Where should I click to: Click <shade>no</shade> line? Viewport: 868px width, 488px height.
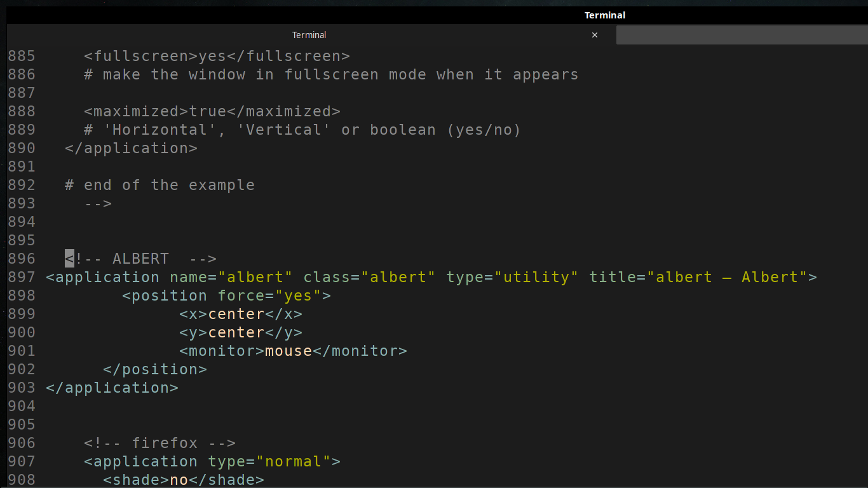(x=184, y=480)
